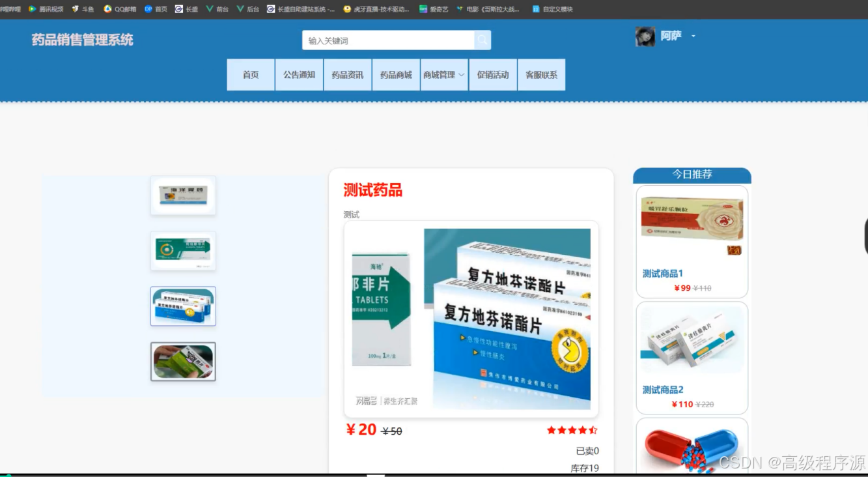Open the 长盛 bookmark

coord(187,9)
